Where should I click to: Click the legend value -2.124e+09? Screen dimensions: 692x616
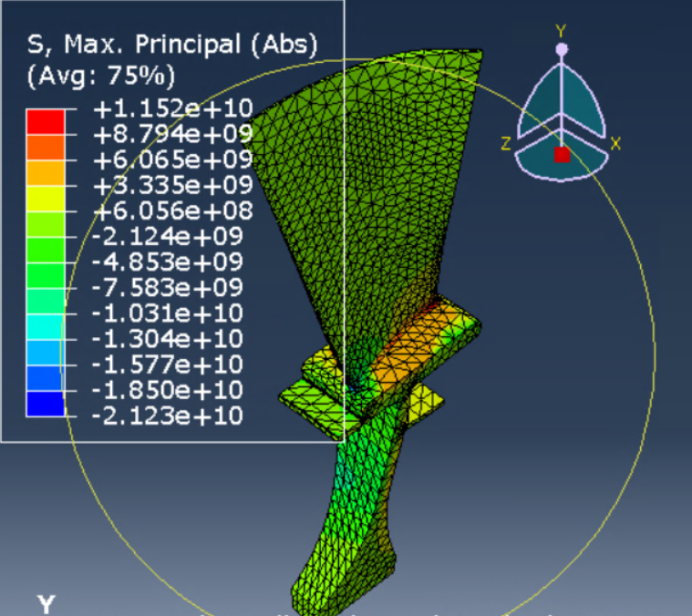pyautogui.click(x=167, y=236)
